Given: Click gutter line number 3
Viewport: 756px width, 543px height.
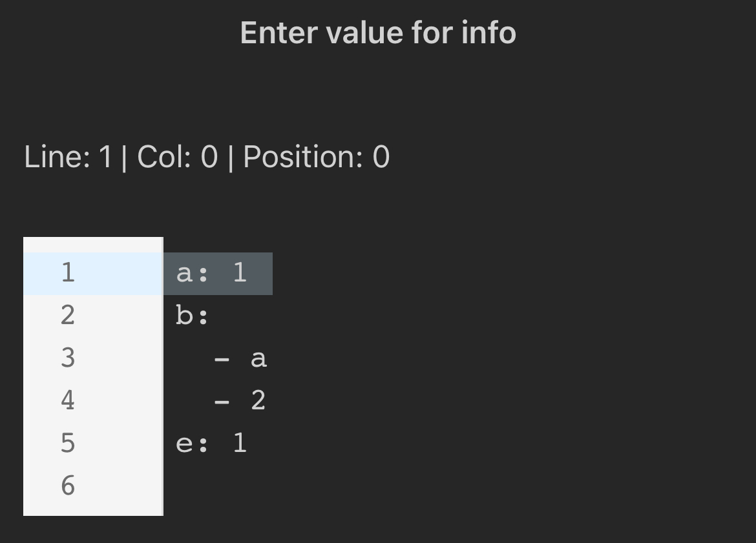Looking at the screenshot, I should 68,358.
